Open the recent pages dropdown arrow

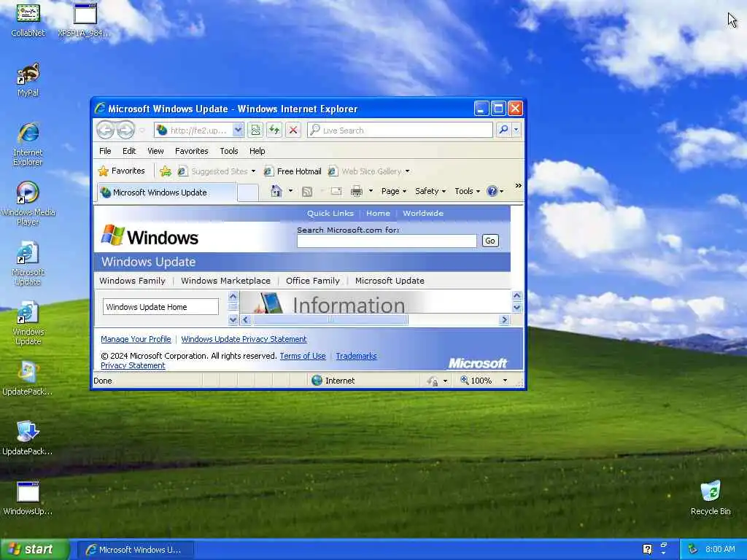(142, 130)
